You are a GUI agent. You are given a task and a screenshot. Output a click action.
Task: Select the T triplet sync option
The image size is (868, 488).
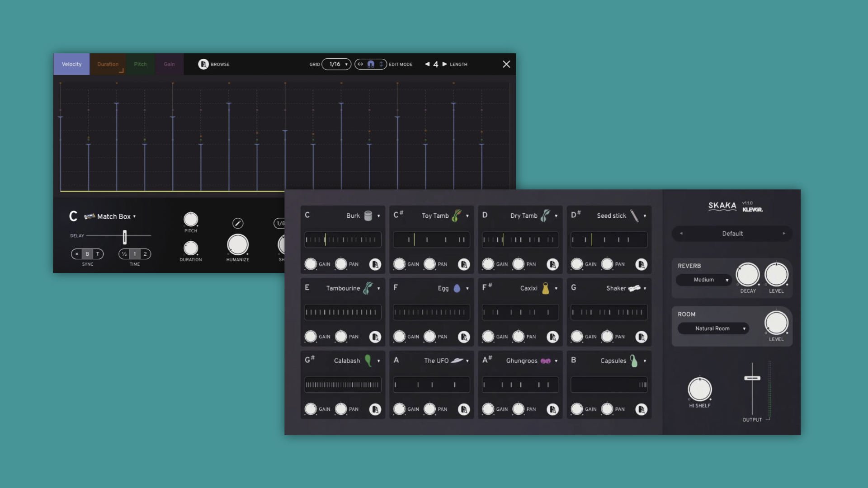pyautogui.click(x=98, y=254)
